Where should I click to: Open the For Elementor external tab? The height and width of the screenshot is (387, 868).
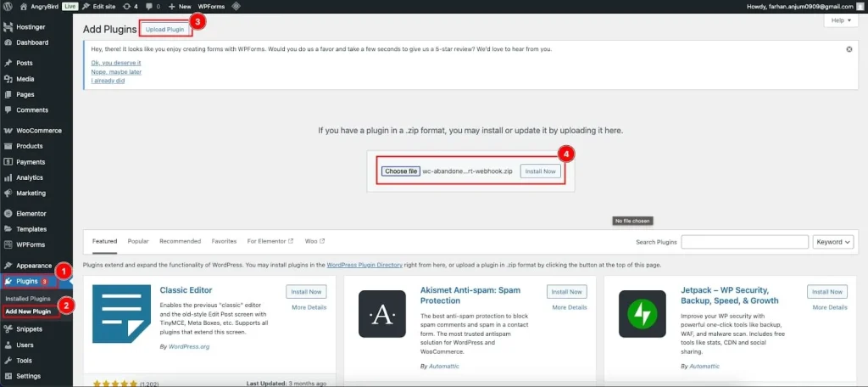click(x=270, y=241)
